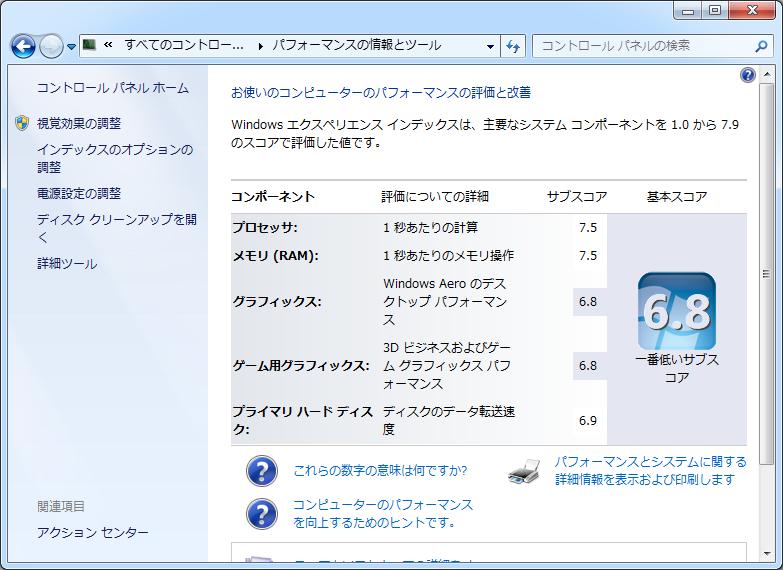Viewport: 783px width, 570px height.
Task: Click question icon beside これらの数字の意味は何ですか?
Action: click(x=262, y=471)
